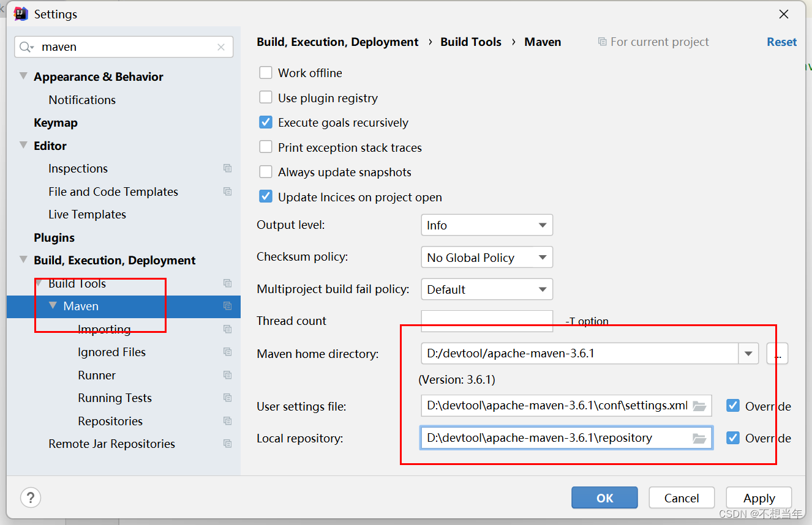Click Maven home browse ellipsis button
Image resolution: width=812 pixels, height=525 pixels.
click(x=777, y=354)
